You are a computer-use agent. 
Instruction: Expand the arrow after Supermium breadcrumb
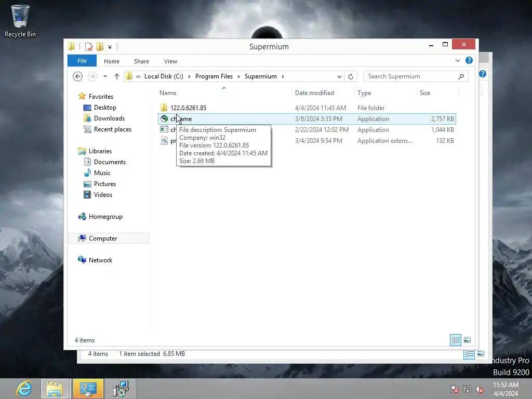pos(283,76)
